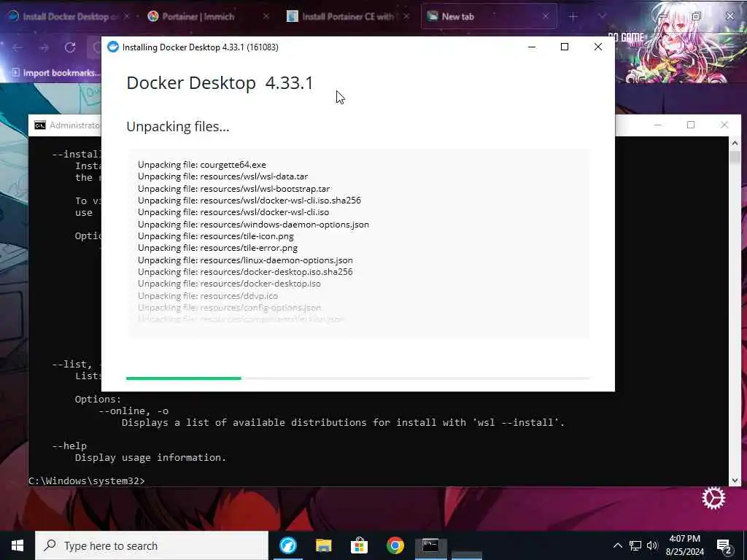Screen dimensions: 747x560
Task: Click the docker-desktop.iso.sha256 log line
Action: click(245, 272)
